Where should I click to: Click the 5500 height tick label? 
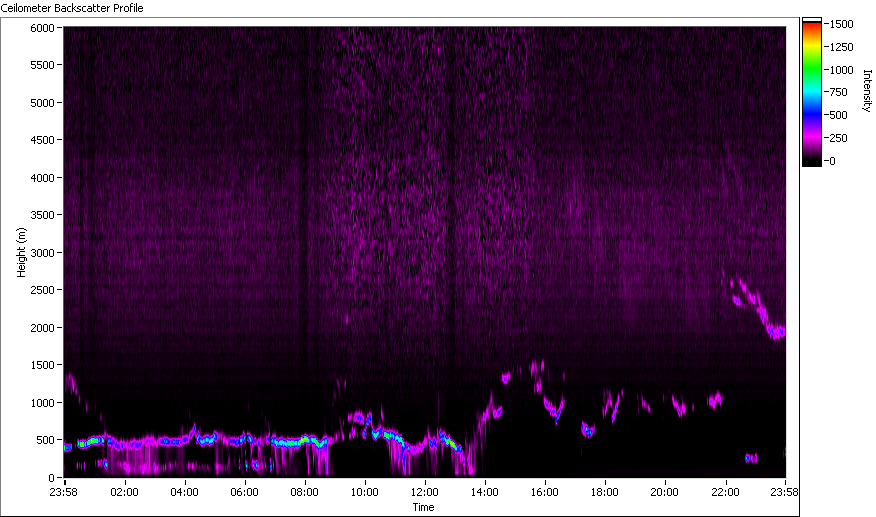tap(42, 65)
